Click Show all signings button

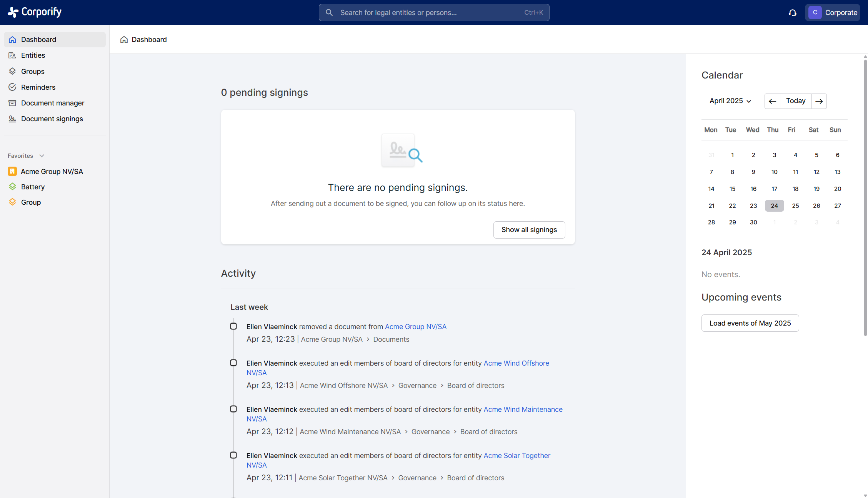tap(529, 230)
